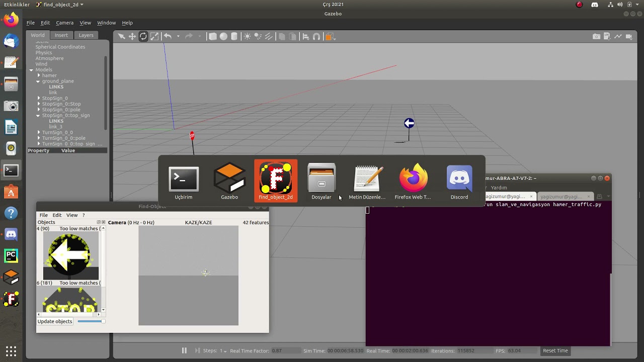Switch to Metin Düzenleyici in switcher

367,181
